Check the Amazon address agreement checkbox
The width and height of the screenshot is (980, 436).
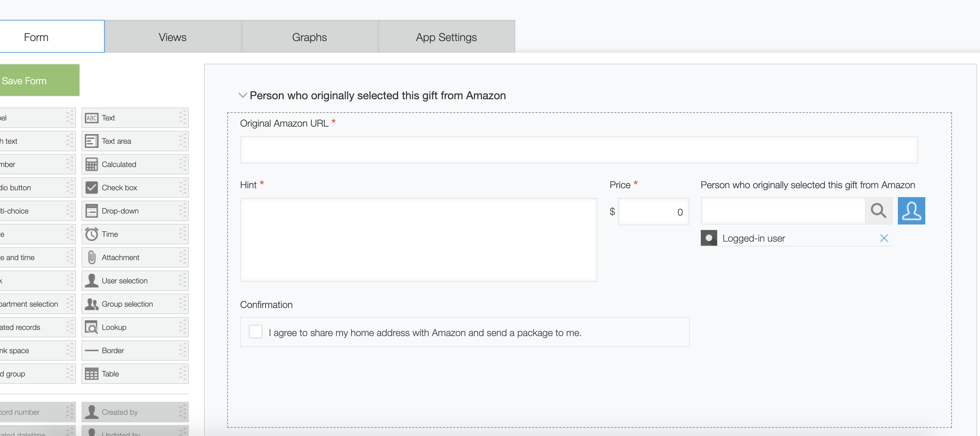pos(255,332)
